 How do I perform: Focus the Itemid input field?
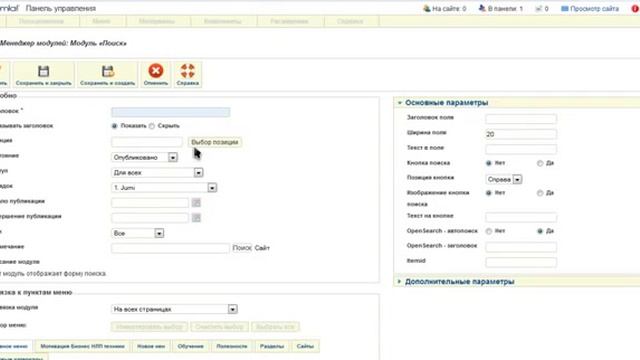(521, 262)
